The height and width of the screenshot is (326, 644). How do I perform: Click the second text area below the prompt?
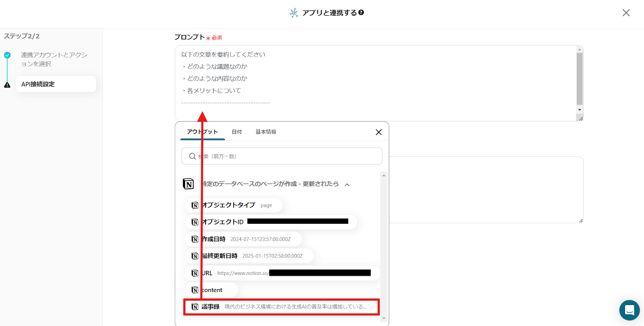click(486, 190)
